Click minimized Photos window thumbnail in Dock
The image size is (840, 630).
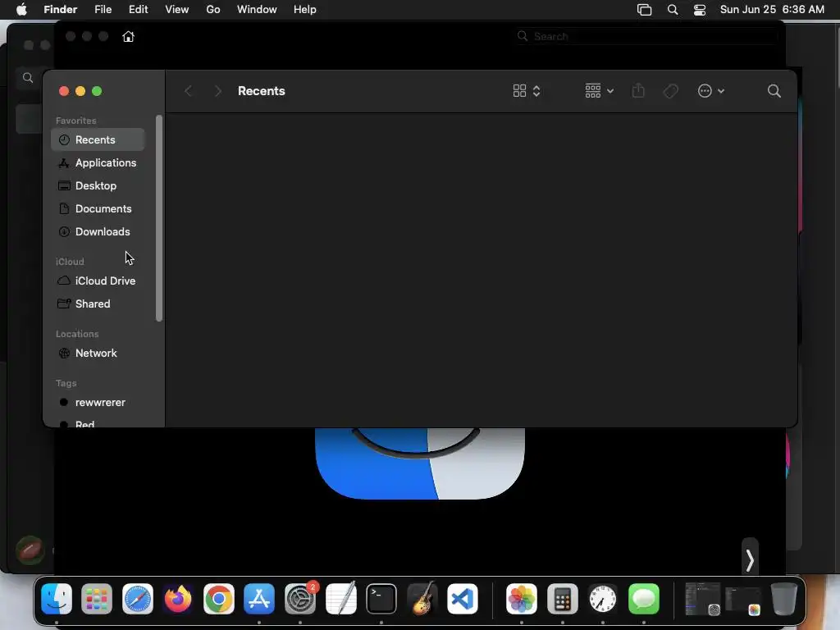743,600
